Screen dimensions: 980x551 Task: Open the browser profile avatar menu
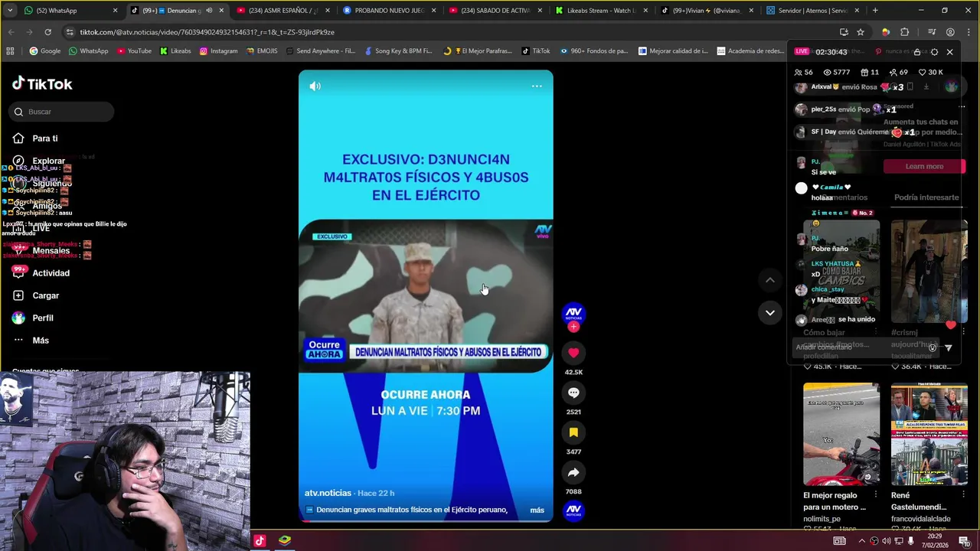(x=950, y=32)
